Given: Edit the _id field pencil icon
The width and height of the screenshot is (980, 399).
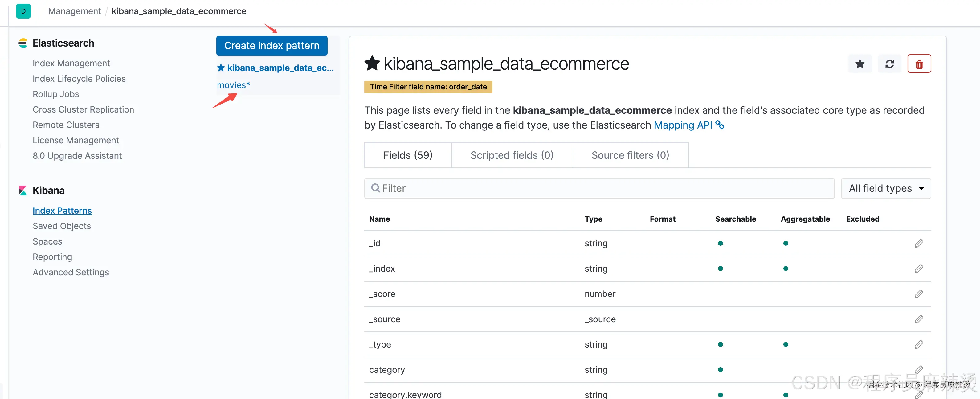Looking at the screenshot, I should 918,243.
